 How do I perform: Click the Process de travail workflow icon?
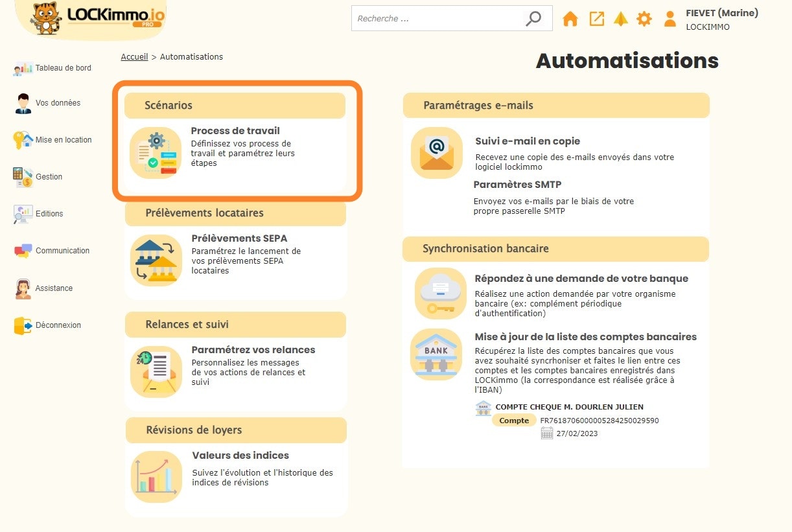click(x=156, y=152)
